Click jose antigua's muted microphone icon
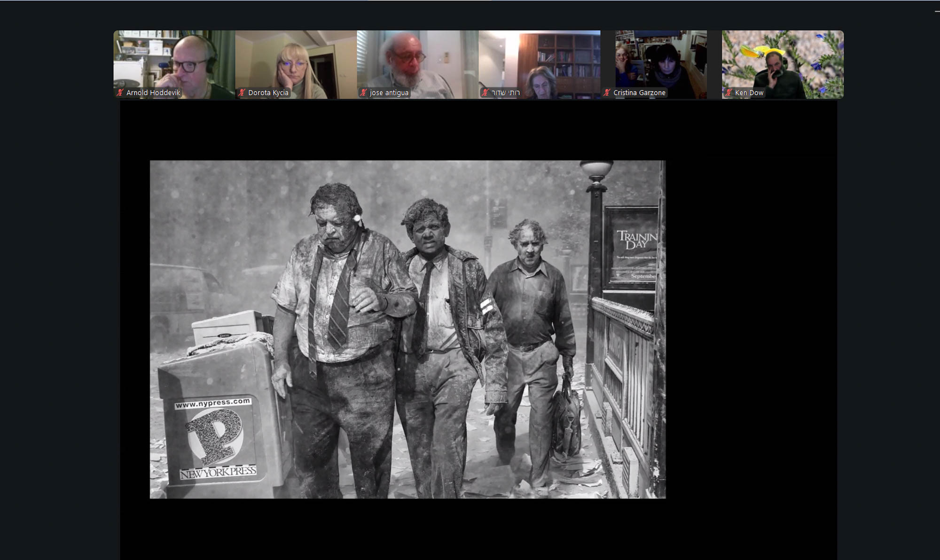 click(363, 93)
